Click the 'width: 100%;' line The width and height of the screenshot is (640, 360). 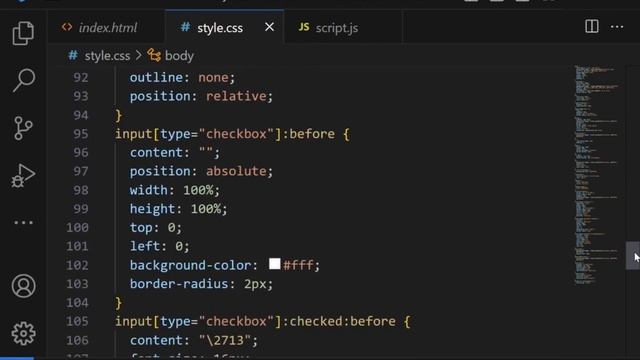click(175, 190)
